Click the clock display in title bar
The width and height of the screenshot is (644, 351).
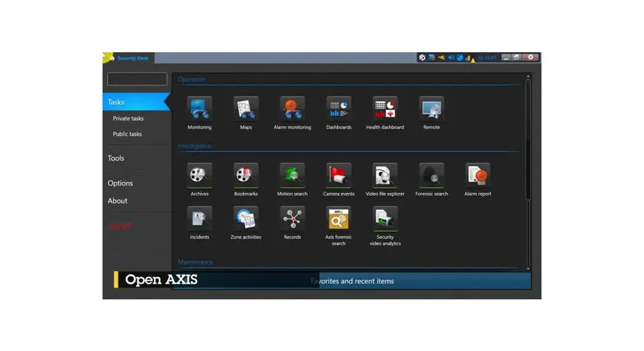click(x=487, y=58)
